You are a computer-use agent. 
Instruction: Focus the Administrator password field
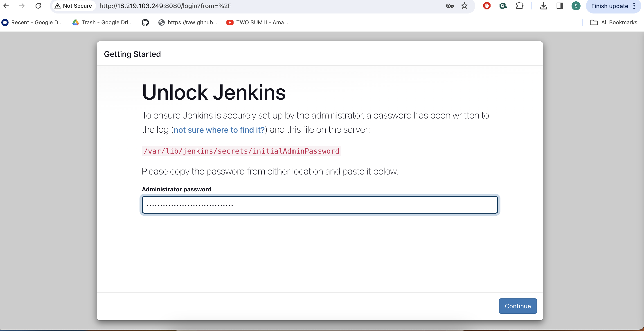tap(320, 205)
